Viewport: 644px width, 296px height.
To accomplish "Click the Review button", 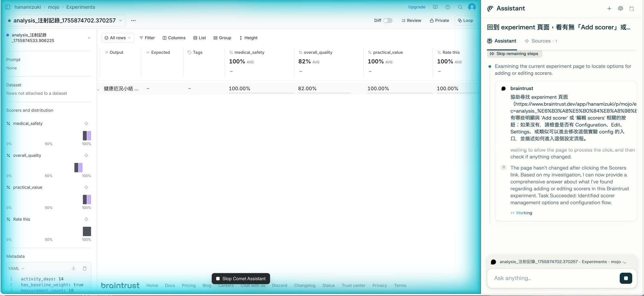I will [411, 20].
